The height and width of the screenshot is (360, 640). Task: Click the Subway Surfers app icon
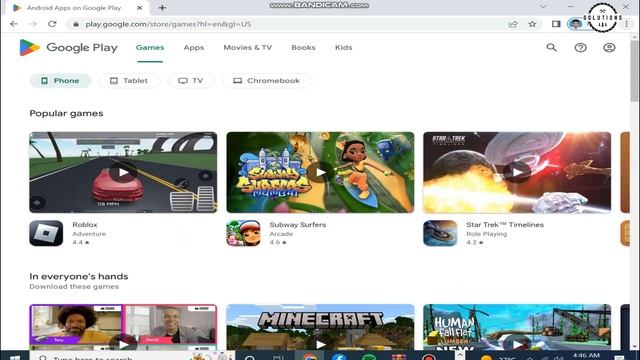coord(243,233)
